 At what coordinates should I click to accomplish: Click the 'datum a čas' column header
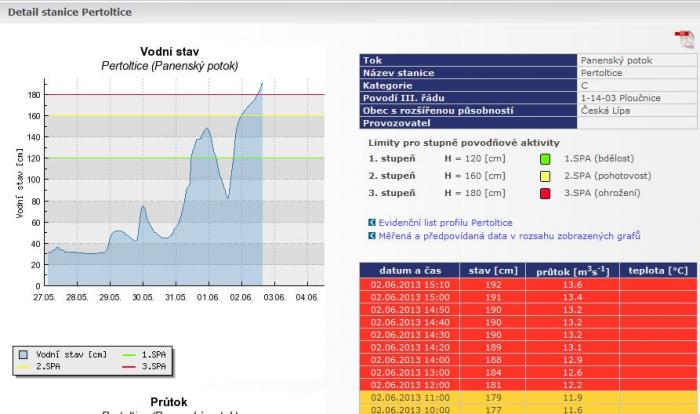coord(407,270)
